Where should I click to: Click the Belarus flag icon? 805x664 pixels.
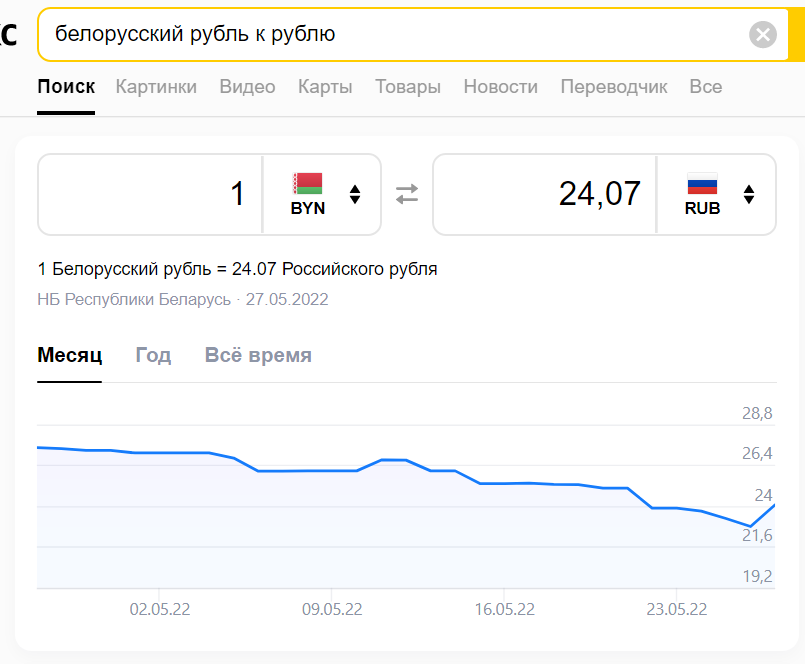[x=308, y=183]
